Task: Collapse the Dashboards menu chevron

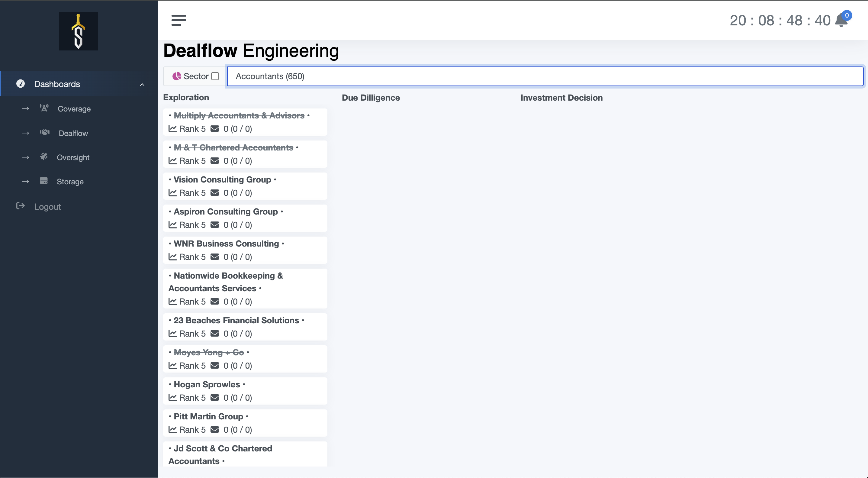Action: (x=142, y=84)
